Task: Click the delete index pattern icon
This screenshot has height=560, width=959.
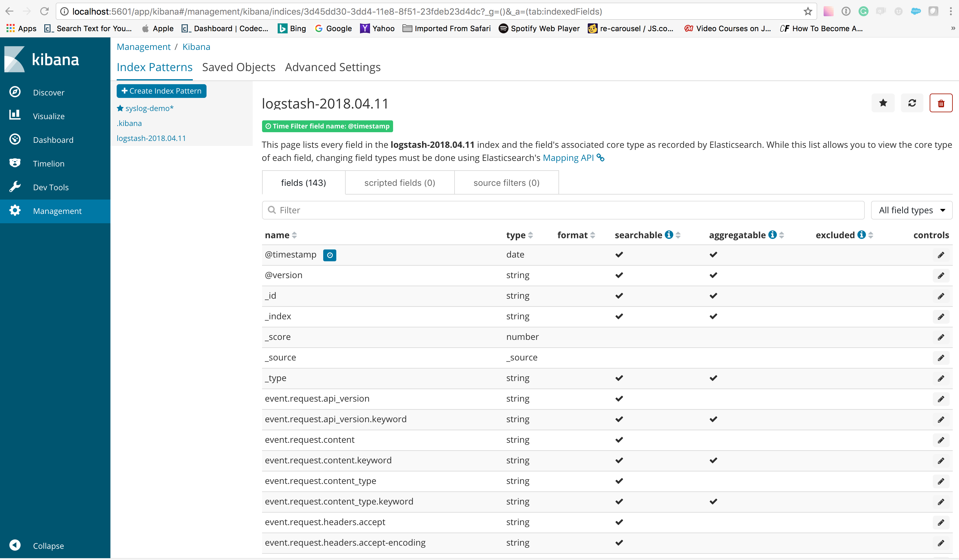Action: pyautogui.click(x=940, y=103)
